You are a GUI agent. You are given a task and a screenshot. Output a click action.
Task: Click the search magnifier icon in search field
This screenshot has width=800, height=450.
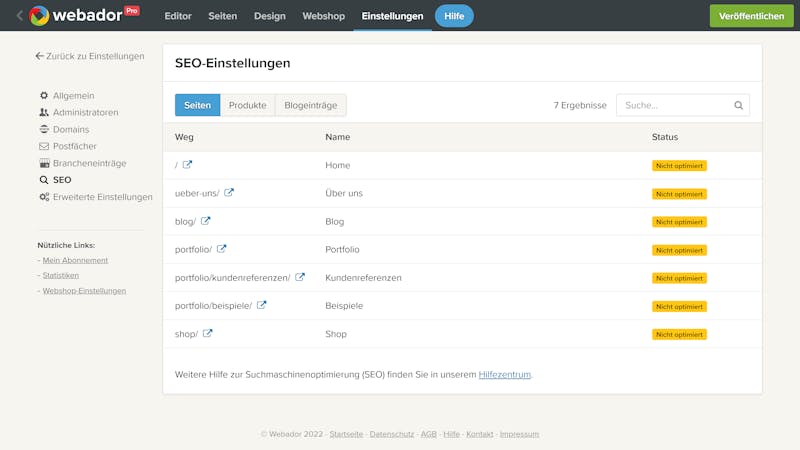739,105
